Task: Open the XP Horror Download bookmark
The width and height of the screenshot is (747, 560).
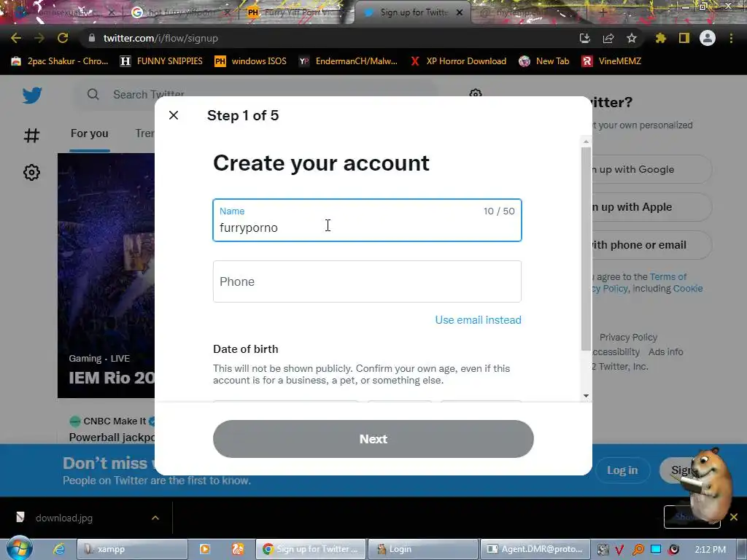Action: 459,61
